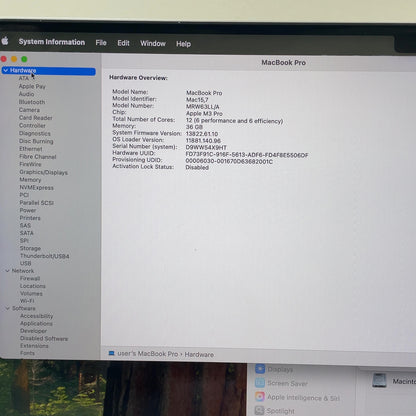Collapse the Hardware section chevron
The height and width of the screenshot is (416, 416).
click(x=6, y=70)
